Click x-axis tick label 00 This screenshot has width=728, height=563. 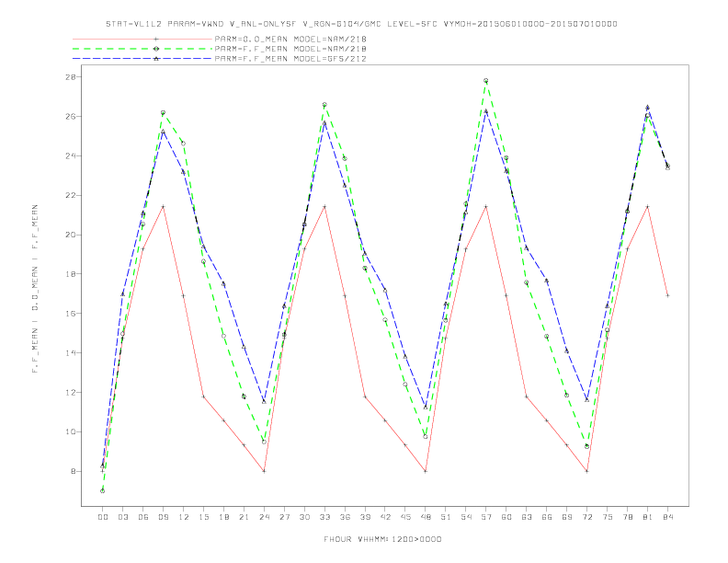click(x=103, y=517)
